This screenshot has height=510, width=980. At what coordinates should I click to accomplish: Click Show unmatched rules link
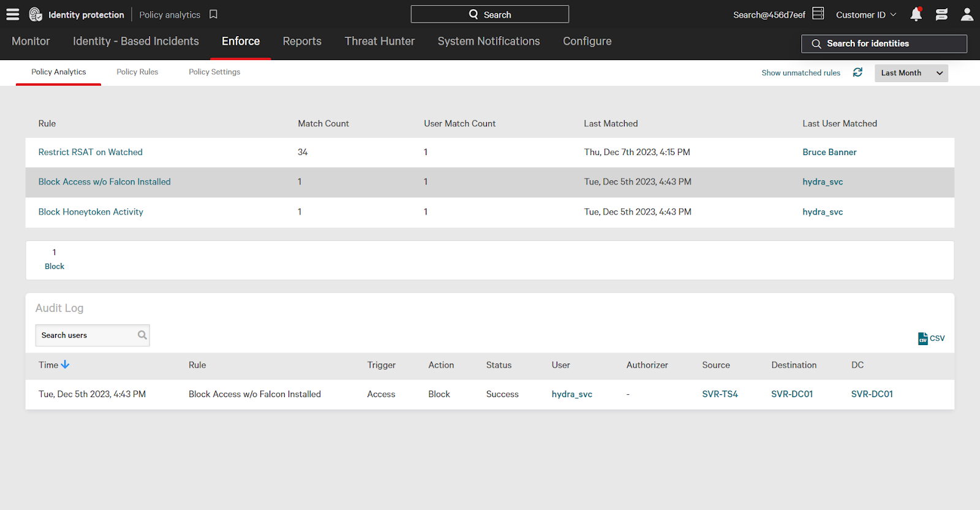click(801, 73)
